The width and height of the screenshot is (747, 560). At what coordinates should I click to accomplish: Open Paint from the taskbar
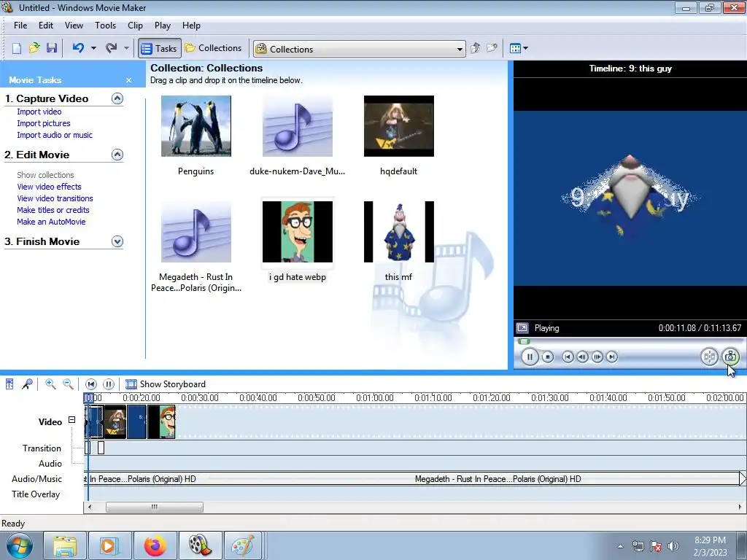243,545
